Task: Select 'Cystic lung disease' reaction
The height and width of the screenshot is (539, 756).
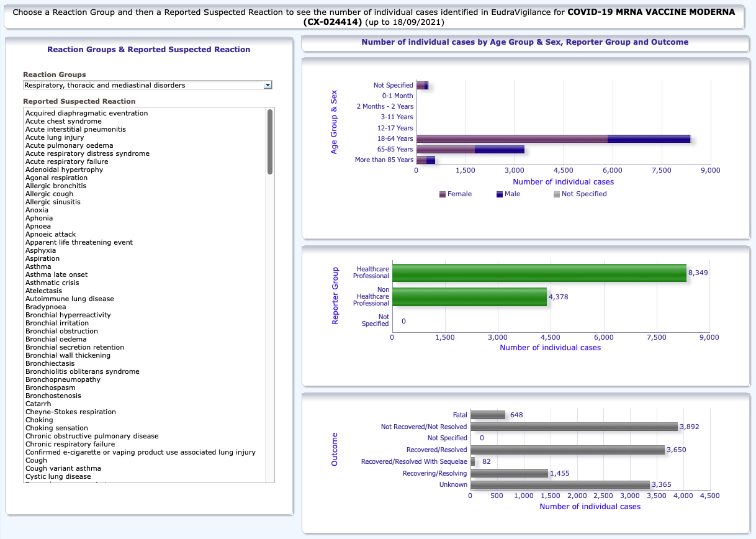Action: tap(58, 476)
